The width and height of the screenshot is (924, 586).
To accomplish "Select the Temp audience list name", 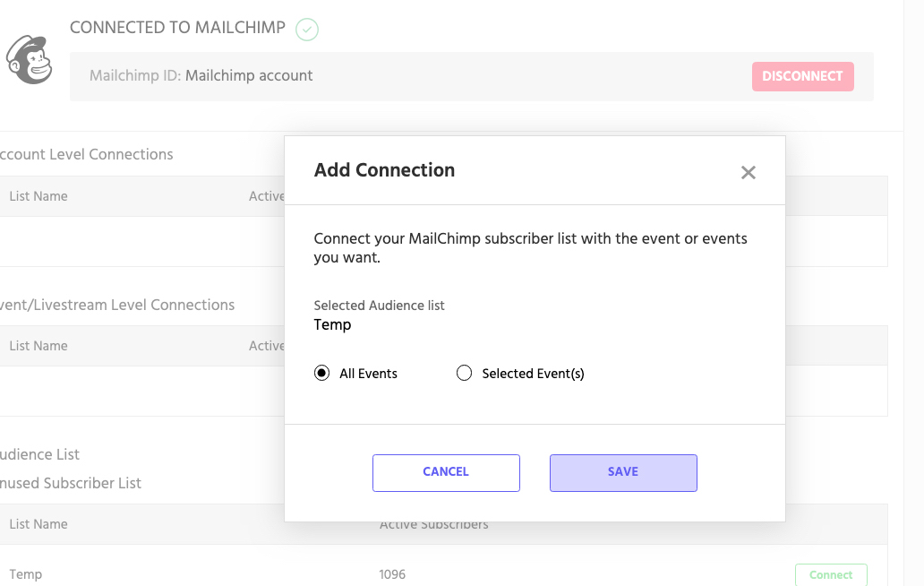I will 332,324.
